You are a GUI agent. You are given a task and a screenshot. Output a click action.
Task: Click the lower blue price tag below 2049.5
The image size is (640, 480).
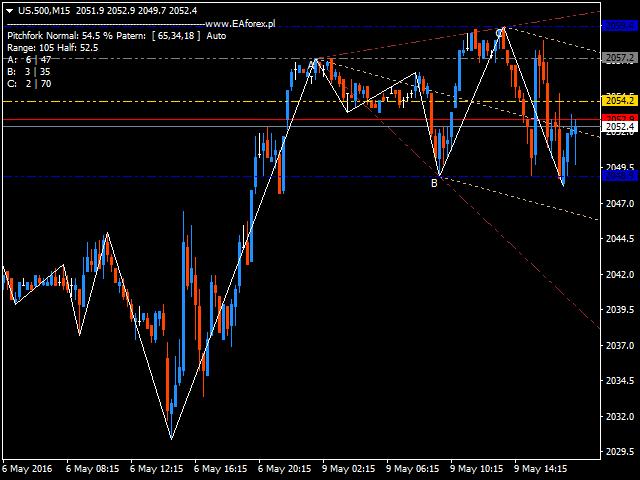620,176
